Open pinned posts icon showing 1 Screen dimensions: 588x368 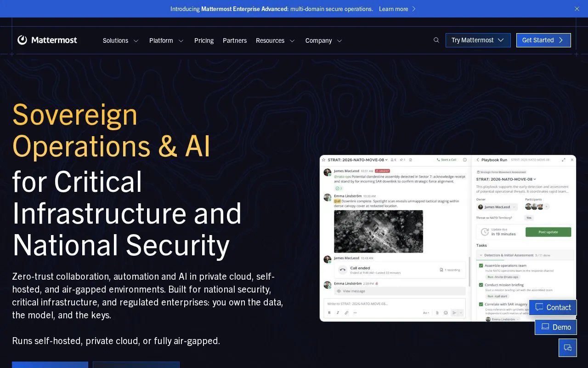pos(402,160)
